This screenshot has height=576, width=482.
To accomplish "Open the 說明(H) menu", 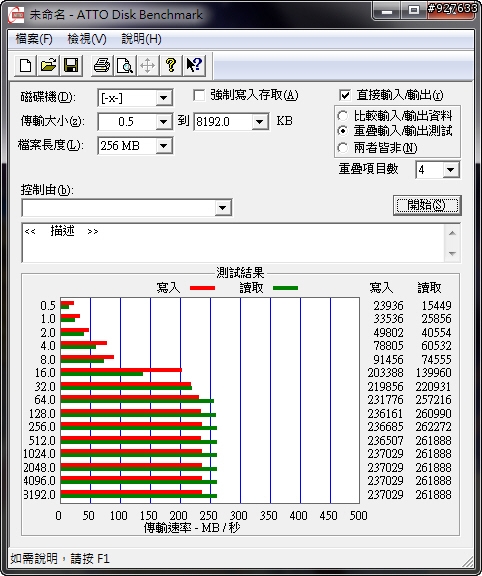I will pos(141,39).
